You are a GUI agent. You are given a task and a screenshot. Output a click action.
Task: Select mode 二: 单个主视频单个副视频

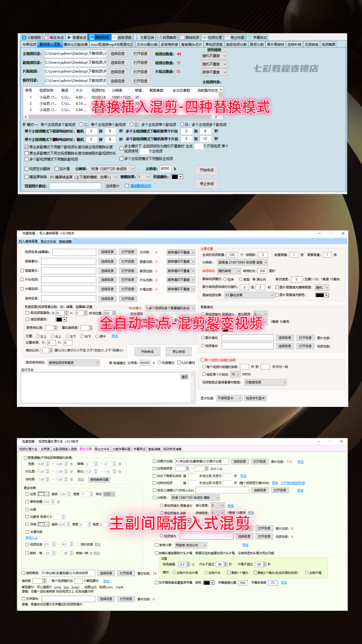pos(81,125)
